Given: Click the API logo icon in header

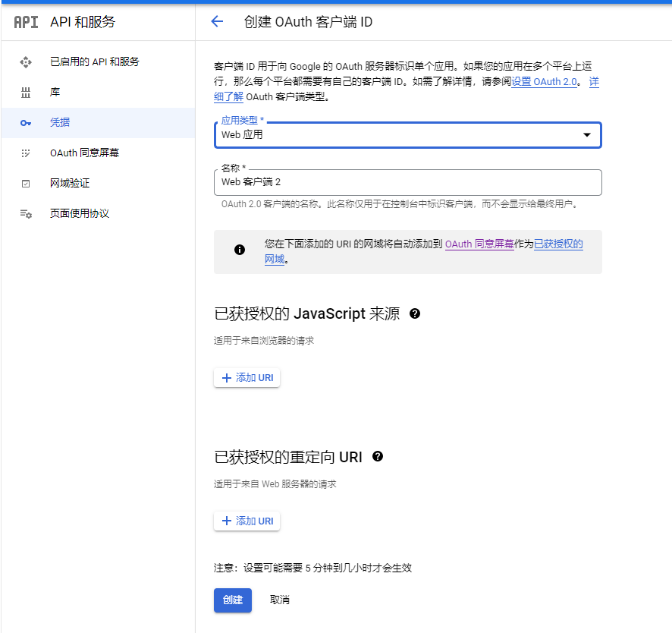Looking at the screenshot, I should (26, 22).
